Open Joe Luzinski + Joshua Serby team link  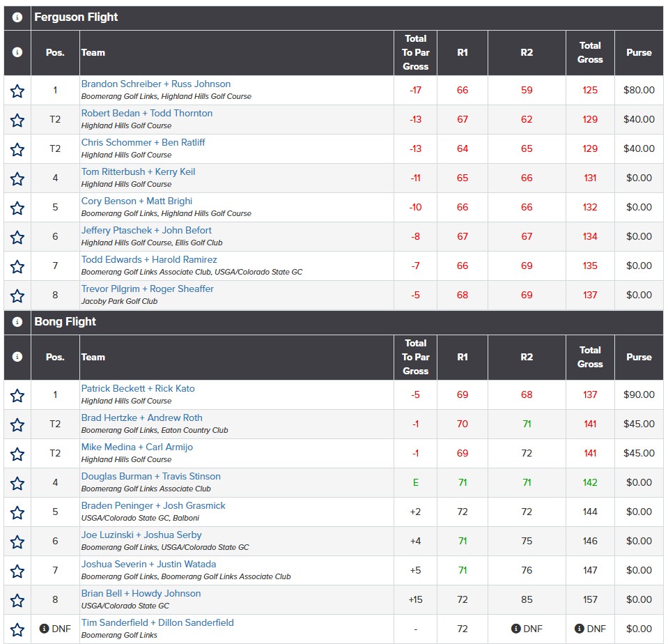coord(141,535)
